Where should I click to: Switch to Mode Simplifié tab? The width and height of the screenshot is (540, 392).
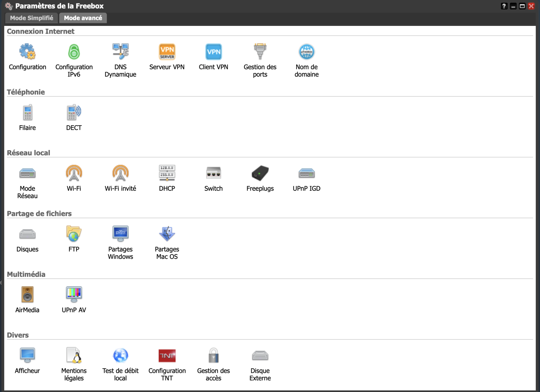(32, 18)
